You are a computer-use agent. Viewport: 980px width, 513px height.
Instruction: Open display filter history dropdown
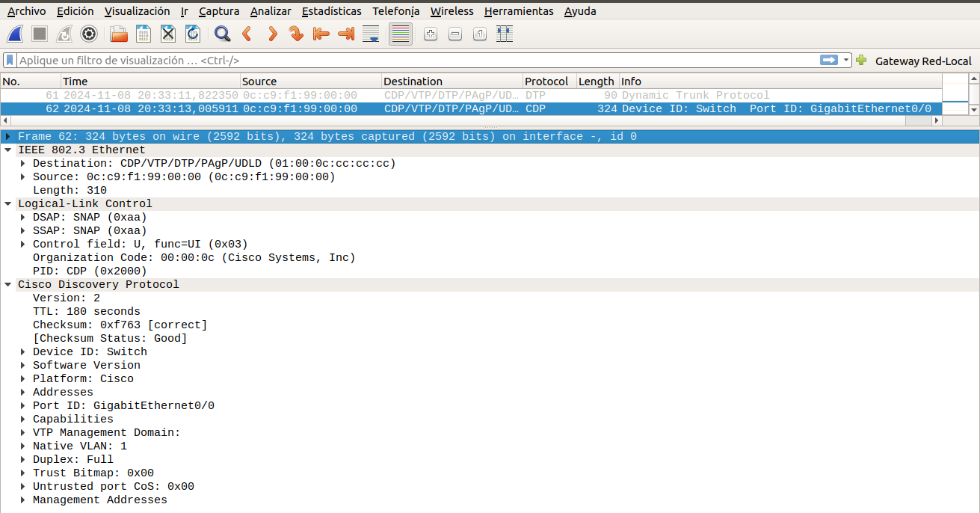pos(846,61)
